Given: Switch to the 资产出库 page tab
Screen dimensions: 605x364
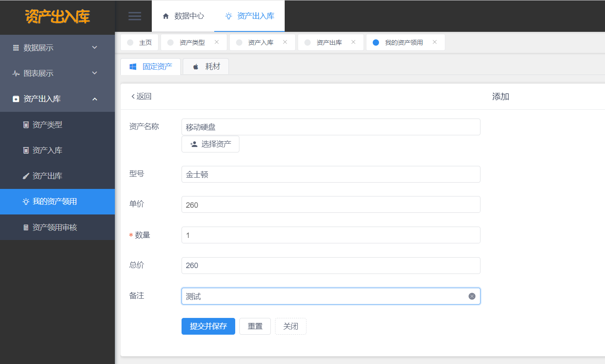Looking at the screenshot, I should point(329,42).
